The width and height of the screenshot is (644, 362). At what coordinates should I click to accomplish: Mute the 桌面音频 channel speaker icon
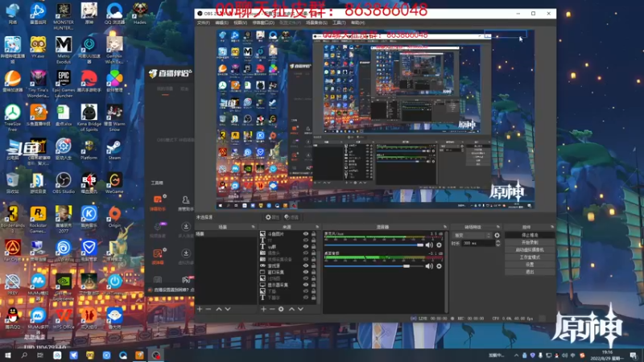click(x=429, y=266)
